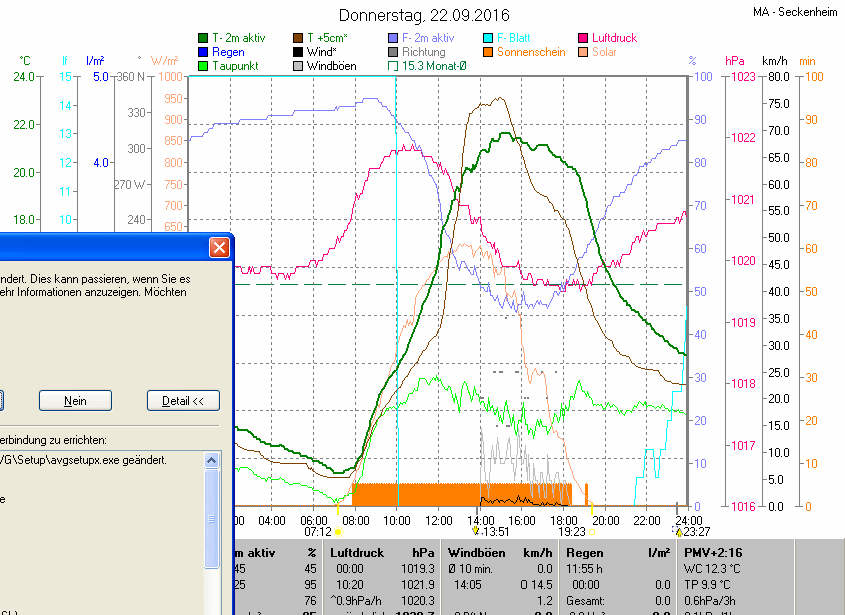
Task: Click the scroll-up arrow in the details list
Action: coord(211,461)
